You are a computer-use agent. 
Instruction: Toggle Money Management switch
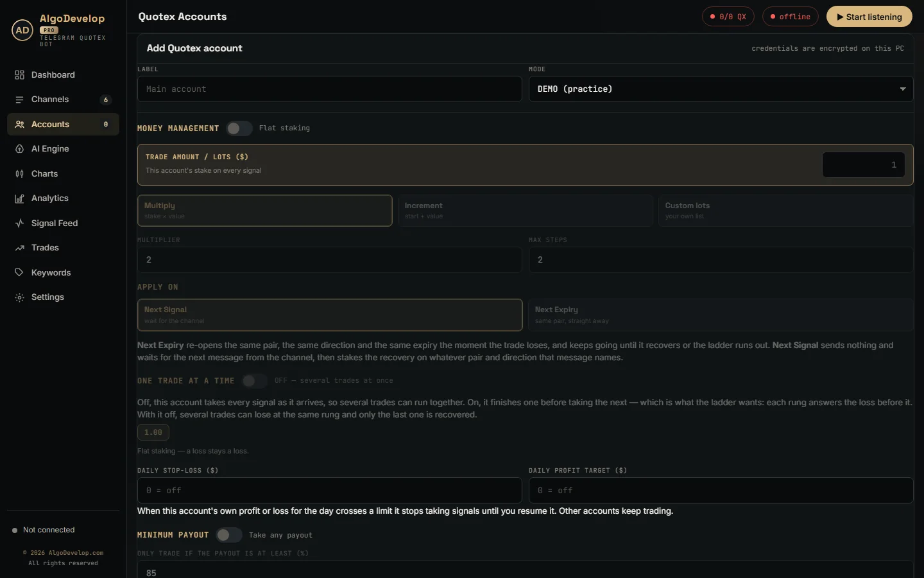coord(239,128)
